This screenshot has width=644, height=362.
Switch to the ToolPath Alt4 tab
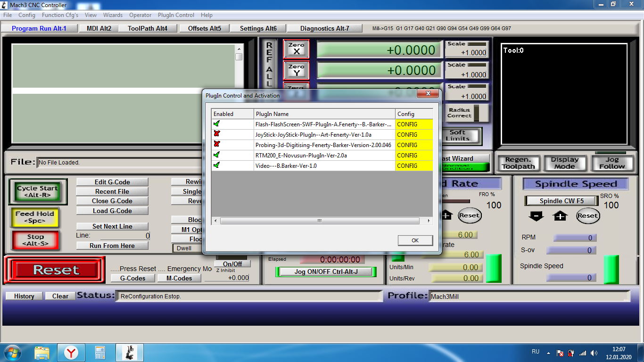148,28
